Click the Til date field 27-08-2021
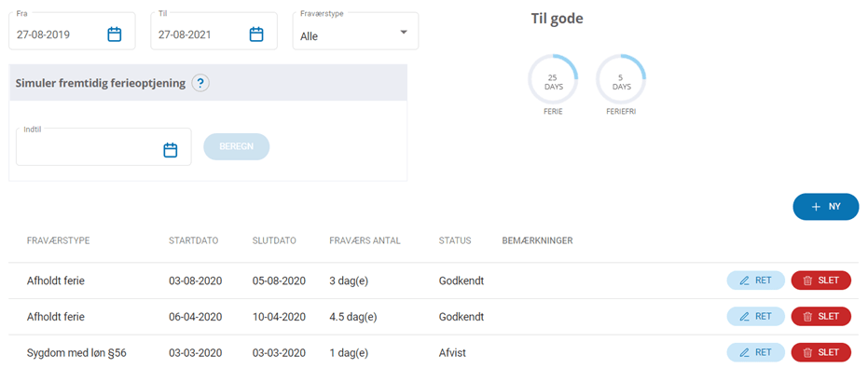The width and height of the screenshot is (868, 369). (x=214, y=31)
